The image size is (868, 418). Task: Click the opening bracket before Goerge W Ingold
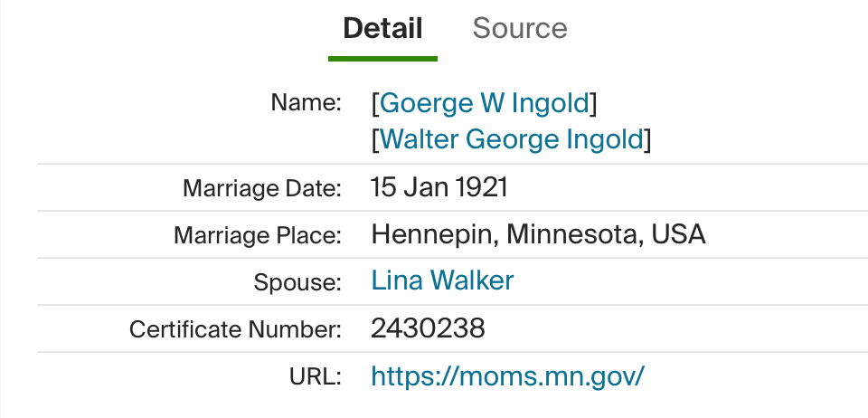[375, 103]
